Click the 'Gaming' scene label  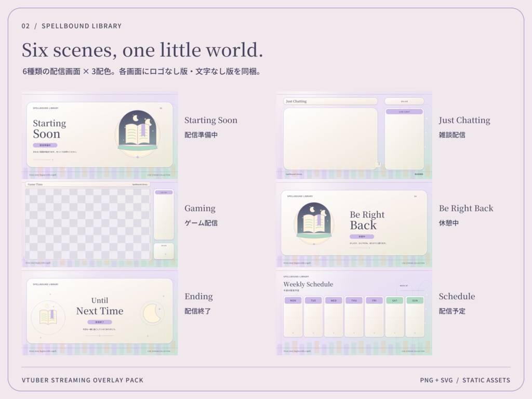coord(200,208)
